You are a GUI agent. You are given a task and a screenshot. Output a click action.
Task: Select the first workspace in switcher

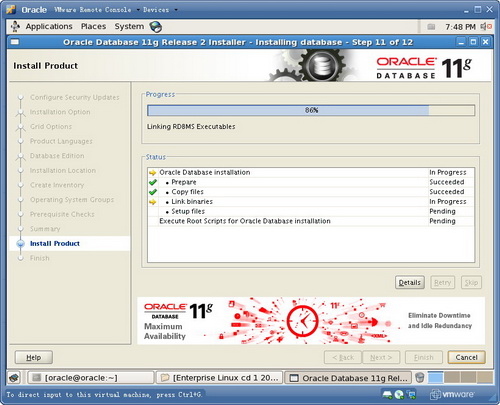click(436, 378)
